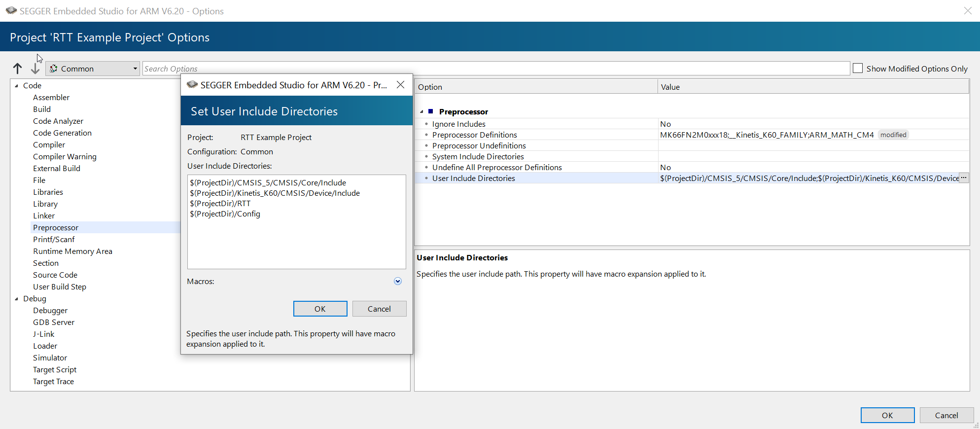Click the down arrow navigation icon
Image resolution: width=980 pixels, height=429 pixels.
[x=35, y=69]
